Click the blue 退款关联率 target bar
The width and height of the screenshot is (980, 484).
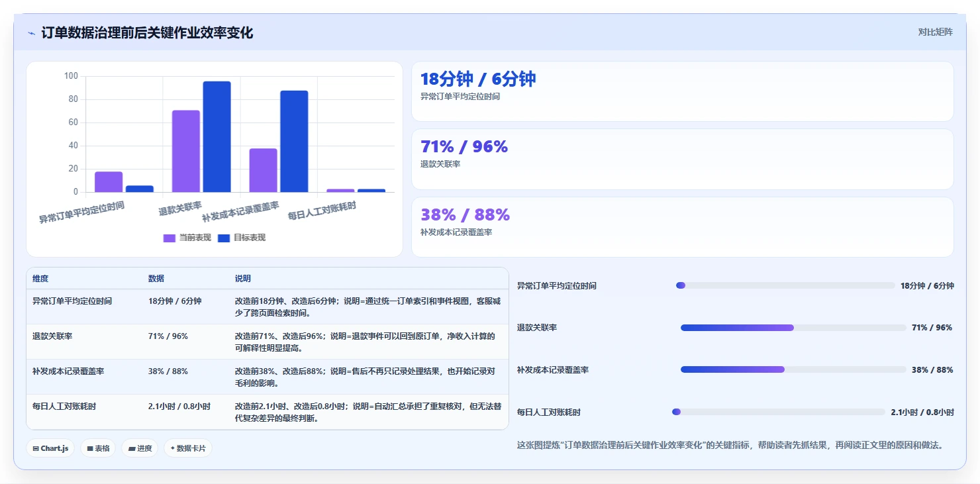tap(217, 137)
